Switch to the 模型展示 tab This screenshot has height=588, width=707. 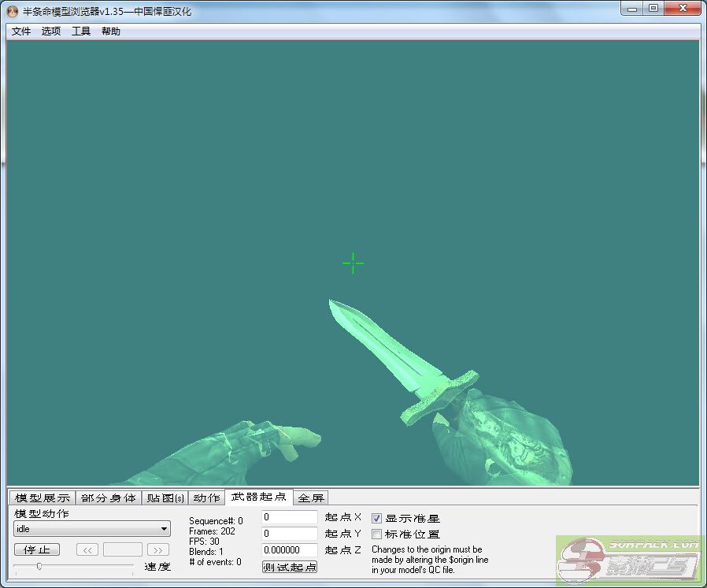coord(43,498)
